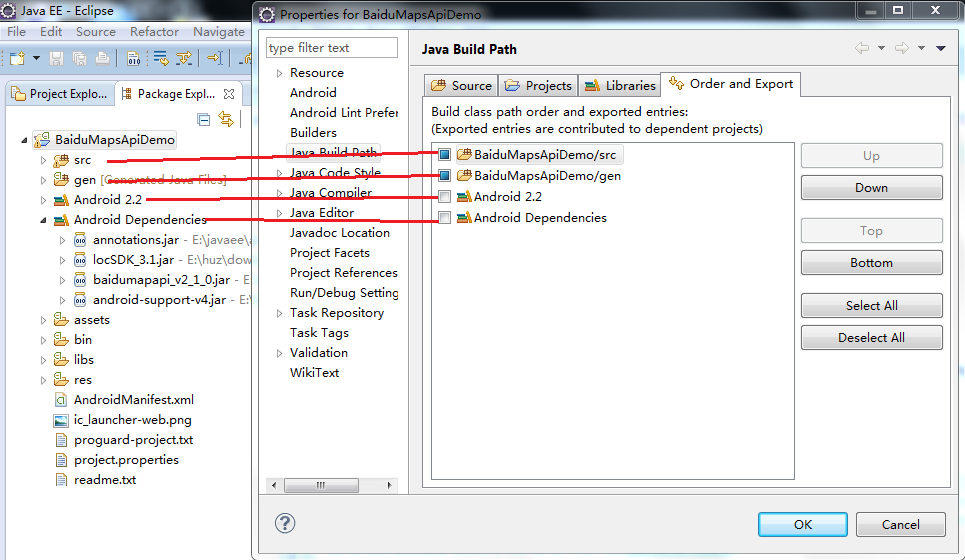Check Android 2.2 export checkbox

tap(444, 197)
